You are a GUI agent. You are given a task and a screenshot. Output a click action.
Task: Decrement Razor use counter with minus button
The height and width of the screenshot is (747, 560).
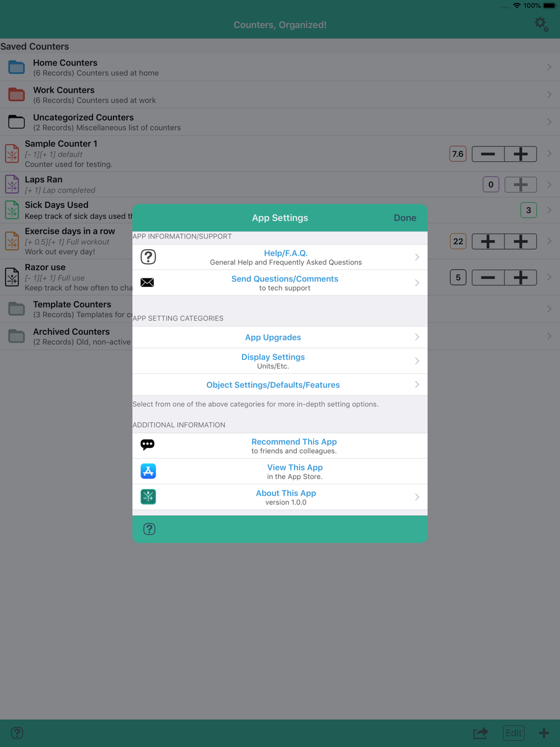(488, 278)
